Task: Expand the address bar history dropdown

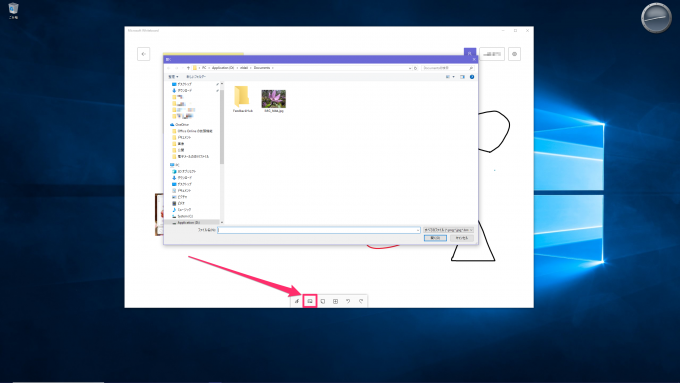Action: pyautogui.click(x=410, y=68)
